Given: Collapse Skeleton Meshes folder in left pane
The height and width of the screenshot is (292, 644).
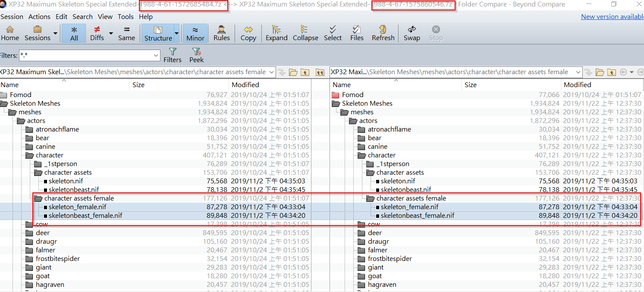Looking at the screenshot, I should coord(4,104).
